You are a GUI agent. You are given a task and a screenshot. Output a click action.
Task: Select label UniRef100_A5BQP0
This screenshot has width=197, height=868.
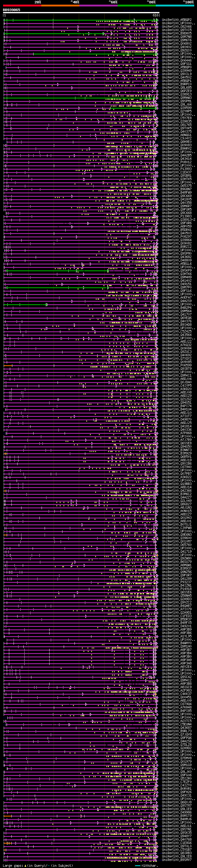[177, 67]
